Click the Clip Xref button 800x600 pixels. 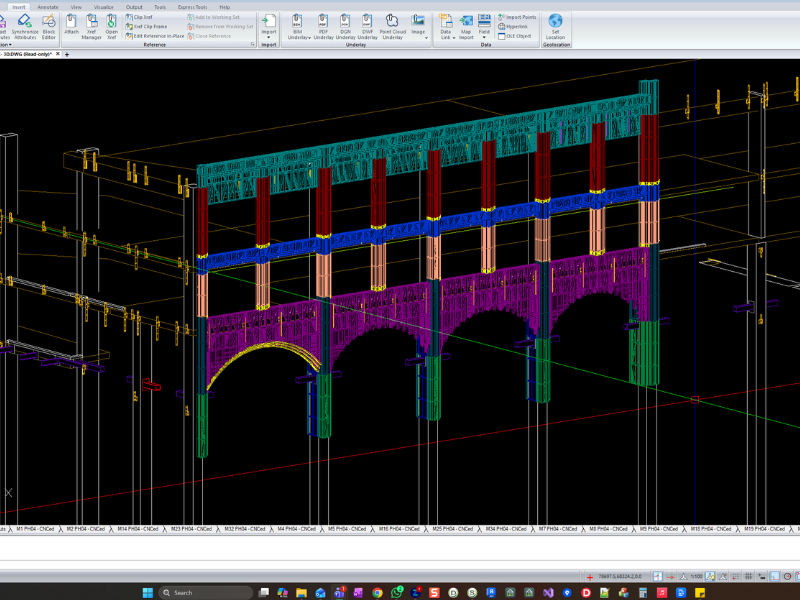(141, 17)
